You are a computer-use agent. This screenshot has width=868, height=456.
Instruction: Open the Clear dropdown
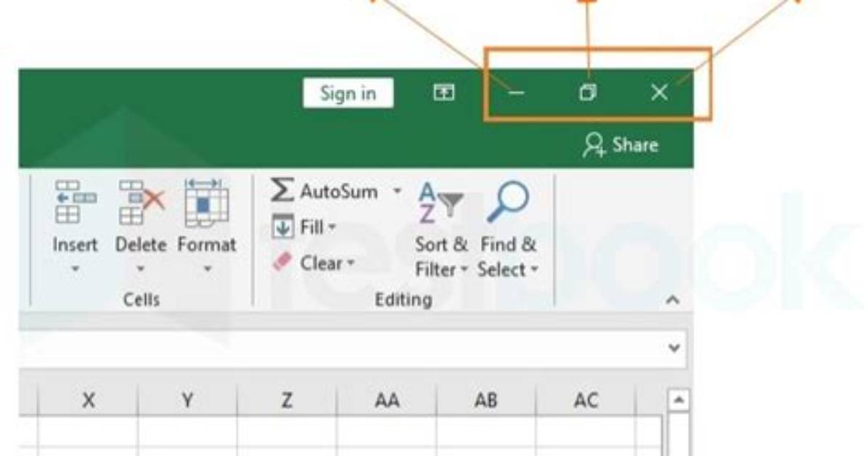pos(314,263)
